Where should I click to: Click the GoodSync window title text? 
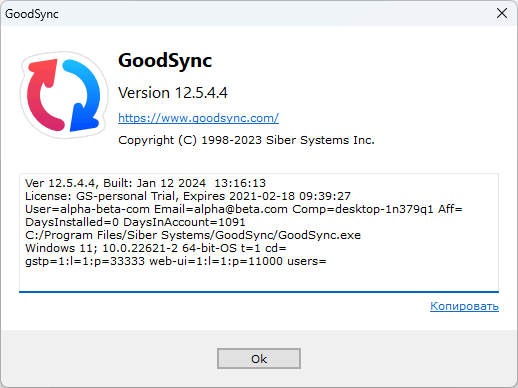(x=32, y=14)
